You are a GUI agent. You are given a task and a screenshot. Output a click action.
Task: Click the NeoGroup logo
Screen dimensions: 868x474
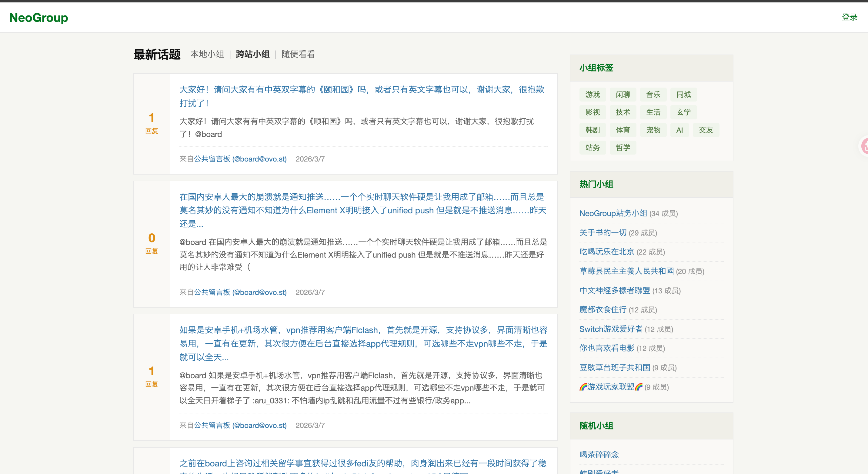tap(38, 18)
